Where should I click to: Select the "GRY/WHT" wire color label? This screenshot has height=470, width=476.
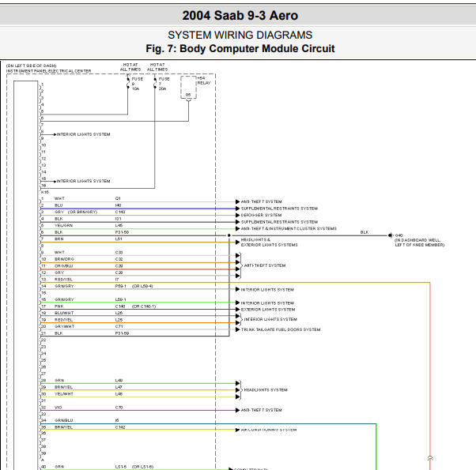(64, 326)
